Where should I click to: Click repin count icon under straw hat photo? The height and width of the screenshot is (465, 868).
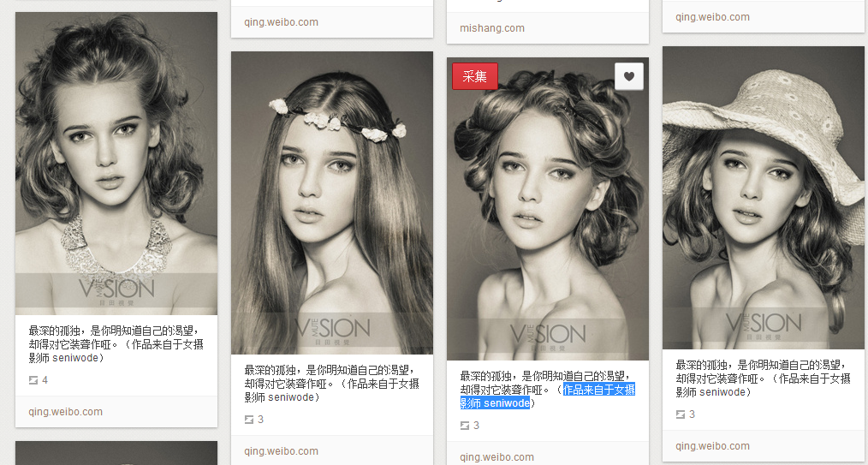[681, 414]
